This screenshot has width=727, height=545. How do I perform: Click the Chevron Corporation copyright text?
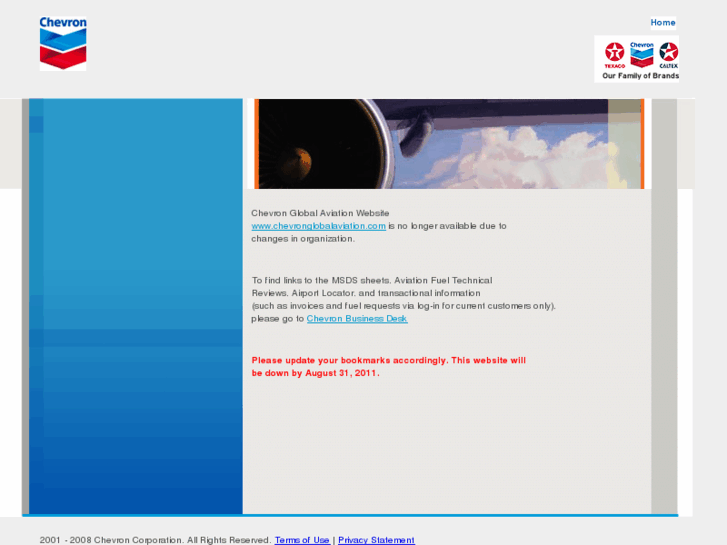[155, 540]
